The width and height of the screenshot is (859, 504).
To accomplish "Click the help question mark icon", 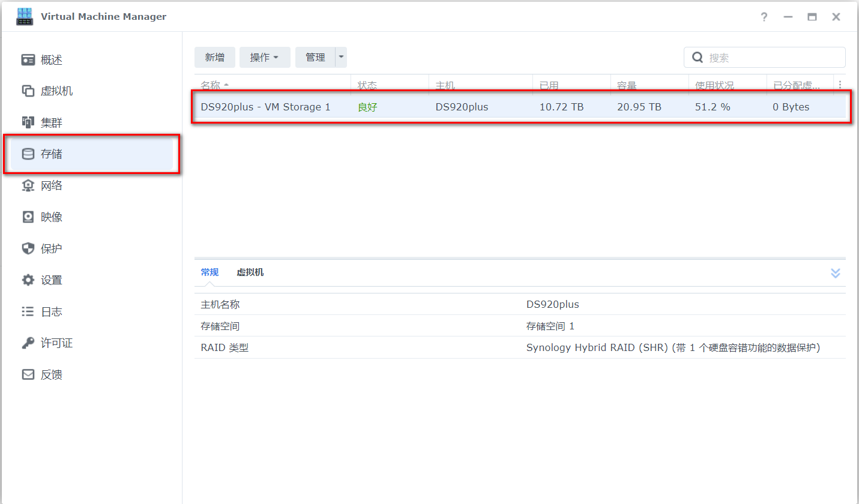I will [764, 17].
